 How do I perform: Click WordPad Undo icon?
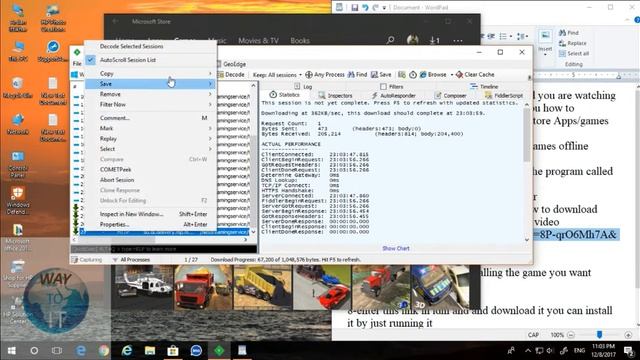pyautogui.click(x=365, y=7)
